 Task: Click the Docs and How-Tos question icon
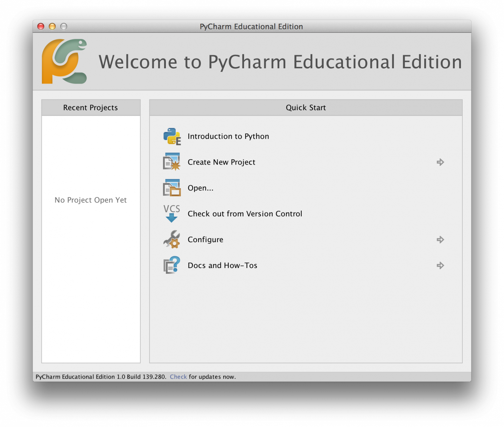[x=171, y=265]
